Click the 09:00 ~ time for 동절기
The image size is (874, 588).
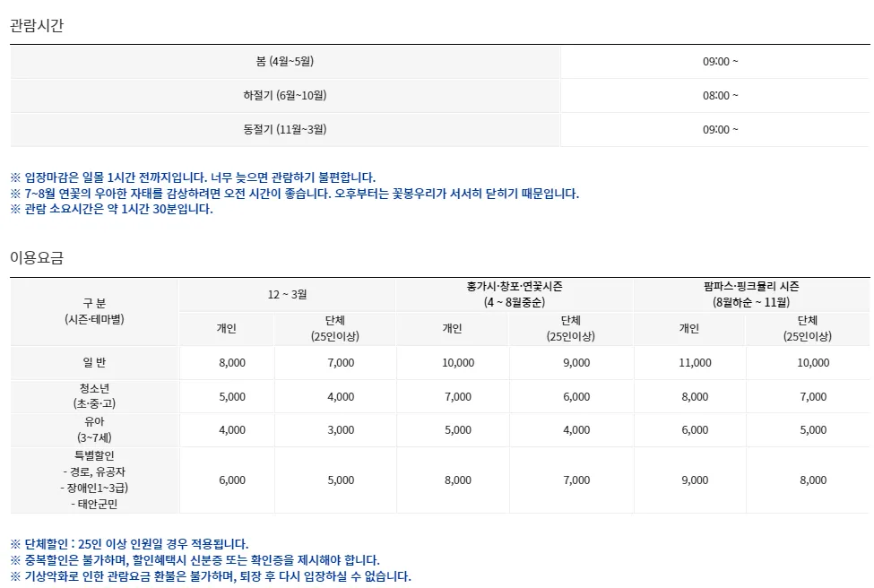click(720, 129)
